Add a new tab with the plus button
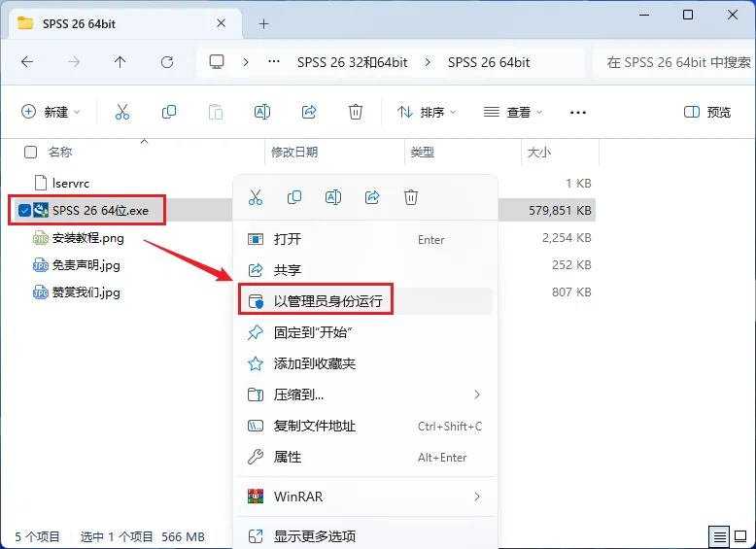The width and height of the screenshot is (756, 549). [x=263, y=23]
